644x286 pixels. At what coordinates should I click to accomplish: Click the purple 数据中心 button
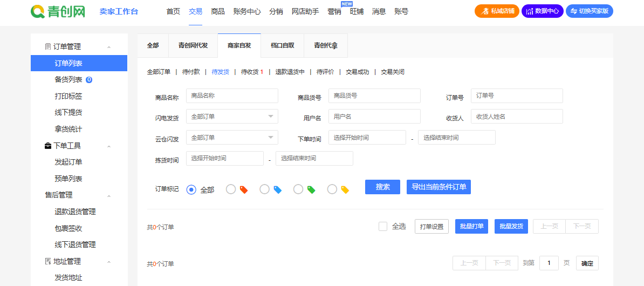(542, 11)
